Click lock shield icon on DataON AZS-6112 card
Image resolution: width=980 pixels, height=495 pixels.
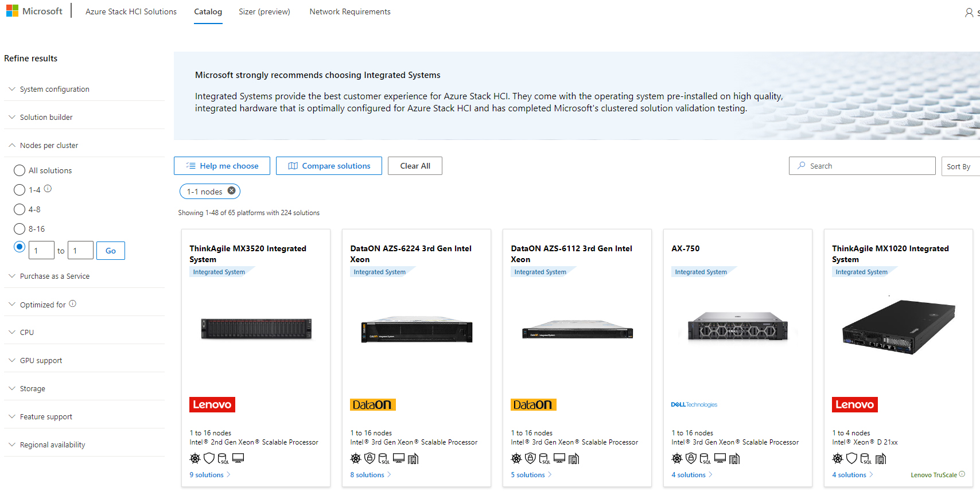(x=530, y=458)
